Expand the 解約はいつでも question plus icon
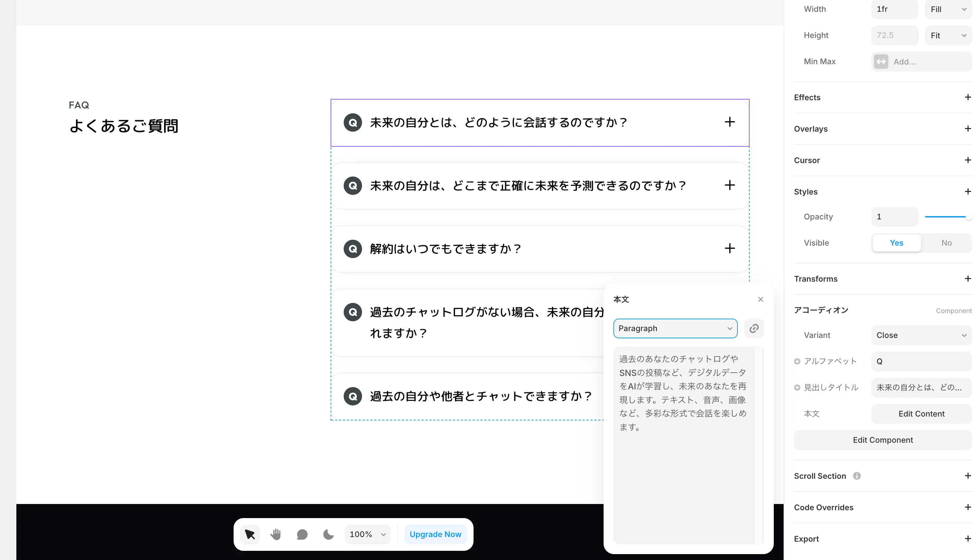 729,249
